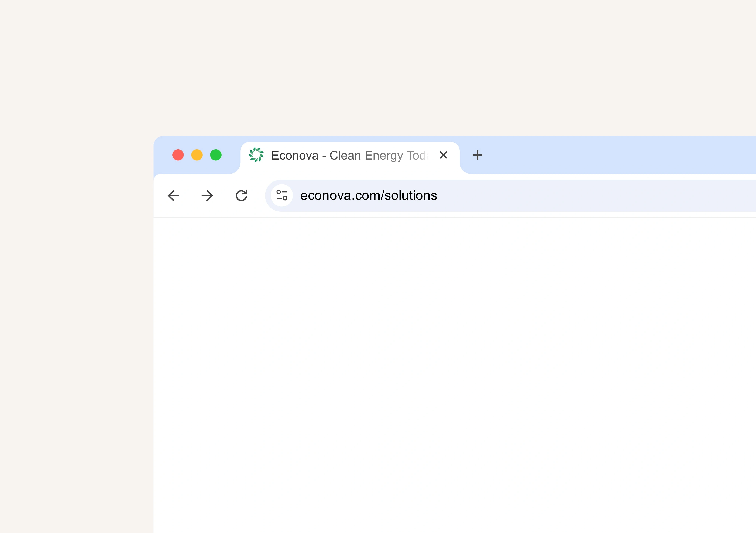This screenshot has width=756, height=533.
Task: Open the site information tune icon
Action: pyautogui.click(x=282, y=195)
